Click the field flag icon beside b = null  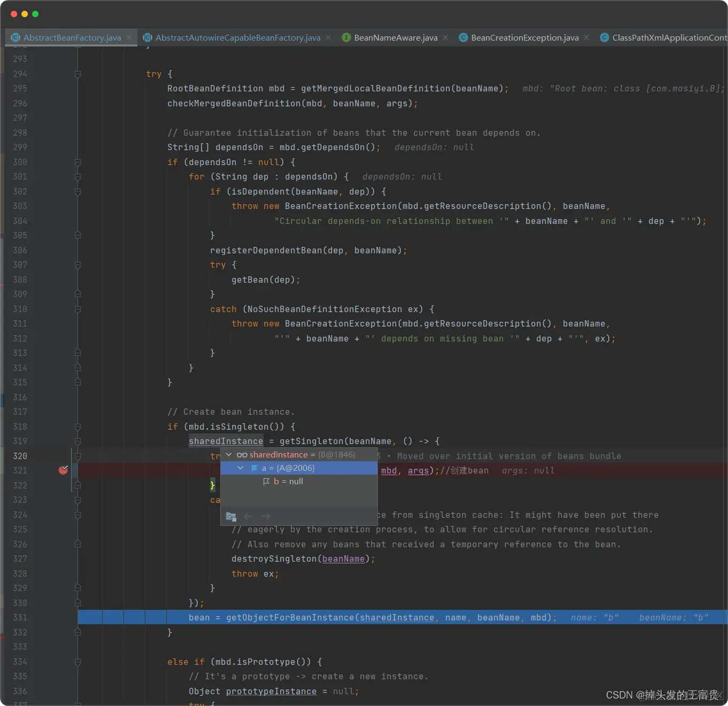266,482
